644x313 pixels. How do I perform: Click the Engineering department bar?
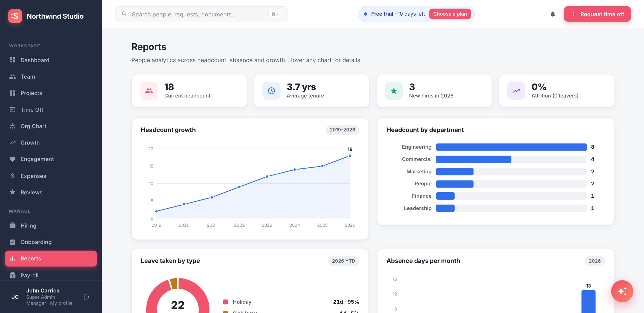point(511,147)
